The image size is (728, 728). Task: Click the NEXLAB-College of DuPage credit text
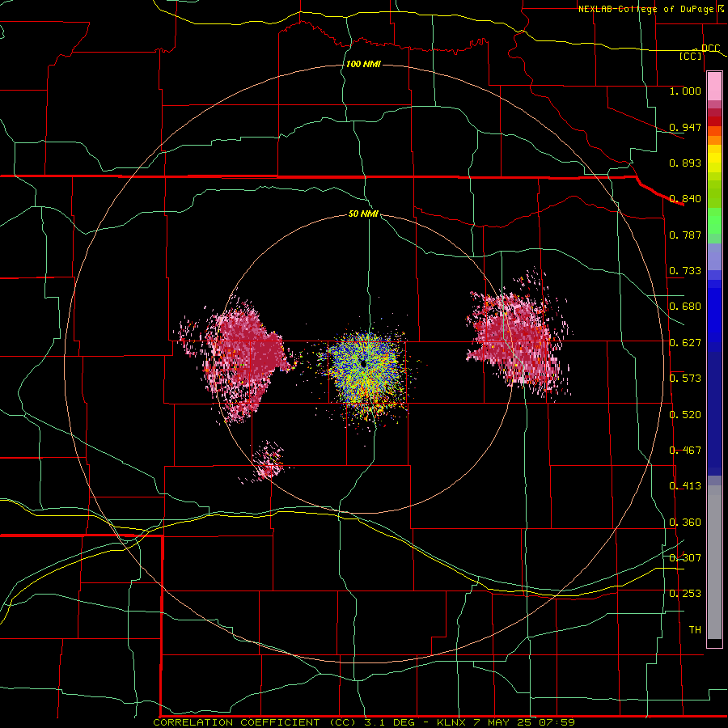pos(645,9)
